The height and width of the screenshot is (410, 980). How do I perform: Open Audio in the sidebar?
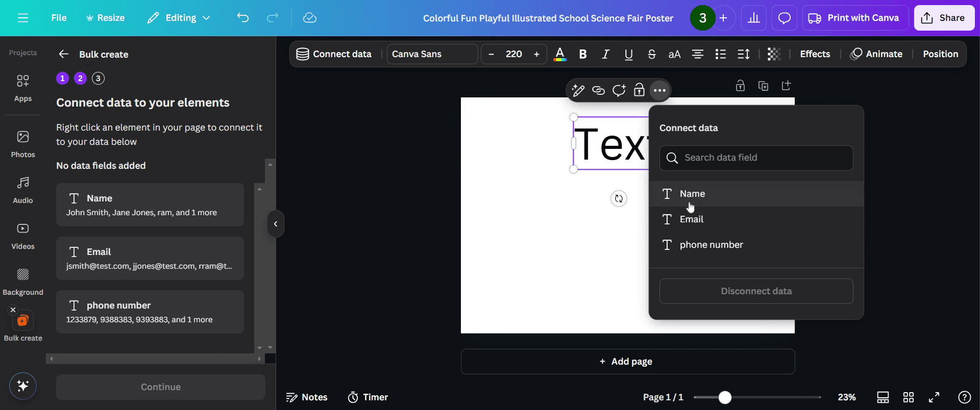[x=23, y=190]
